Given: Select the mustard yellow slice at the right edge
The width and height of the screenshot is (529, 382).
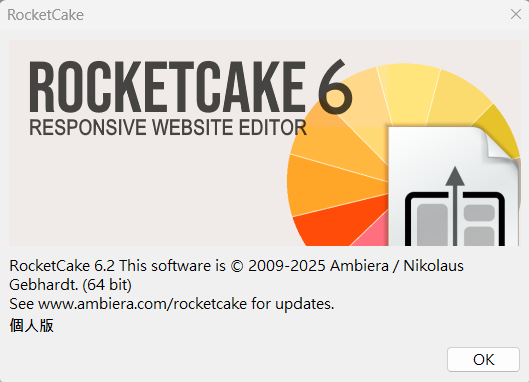Looking at the screenshot, I should [x=499, y=130].
